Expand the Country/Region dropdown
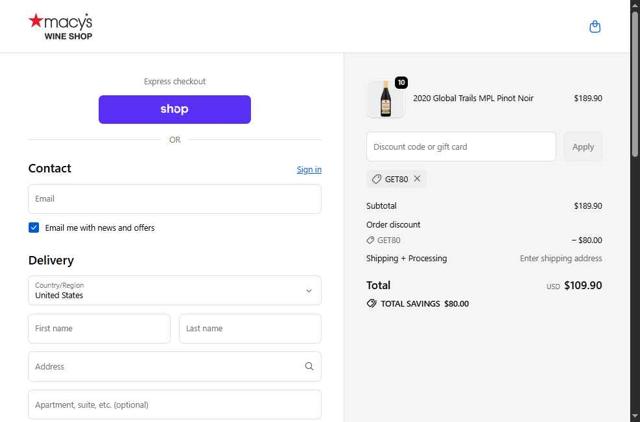This screenshot has width=640, height=422. point(175,291)
